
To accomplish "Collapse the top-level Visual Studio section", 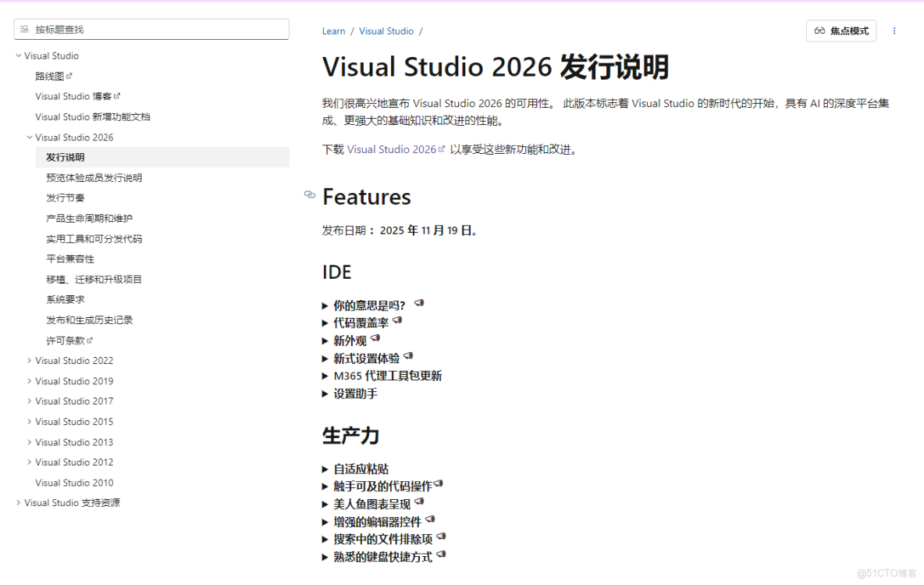I will 17,55.
